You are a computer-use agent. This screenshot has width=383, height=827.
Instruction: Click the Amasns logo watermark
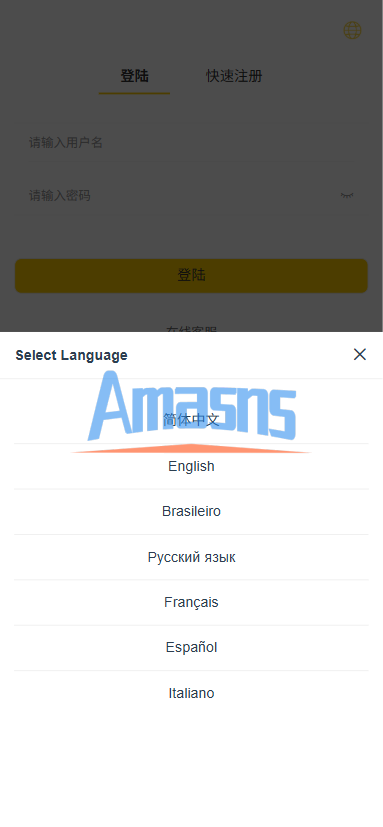pos(192,411)
